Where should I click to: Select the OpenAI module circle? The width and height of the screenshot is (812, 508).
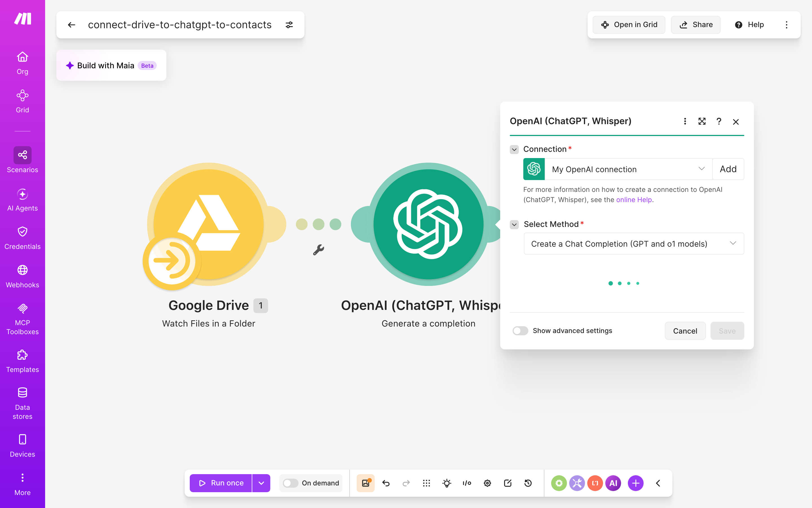(x=429, y=224)
